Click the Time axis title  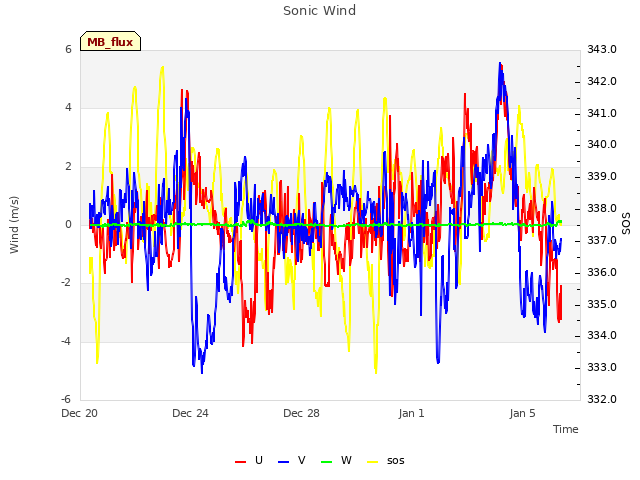click(x=566, y=429)
